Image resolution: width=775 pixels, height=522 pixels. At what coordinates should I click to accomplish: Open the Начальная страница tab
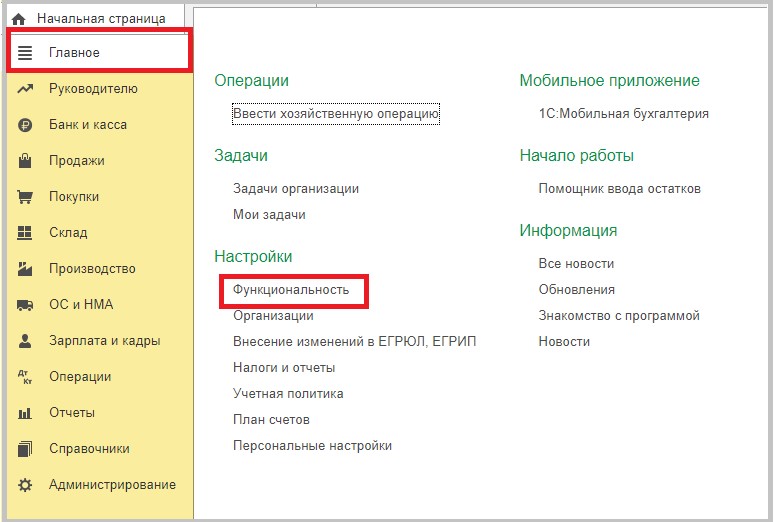(x=101, y=19)
